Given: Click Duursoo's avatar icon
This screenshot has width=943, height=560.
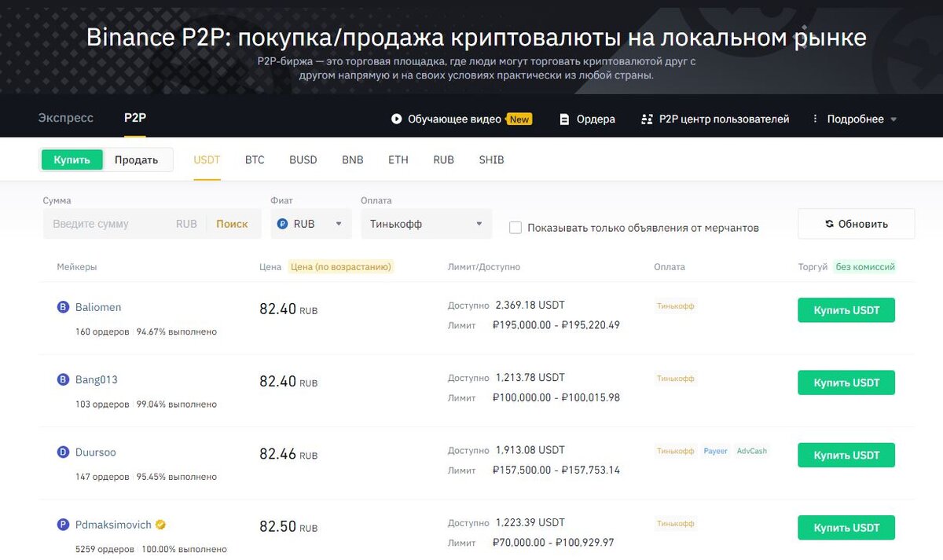Looking at the screenshot, I should coord(64,452).
